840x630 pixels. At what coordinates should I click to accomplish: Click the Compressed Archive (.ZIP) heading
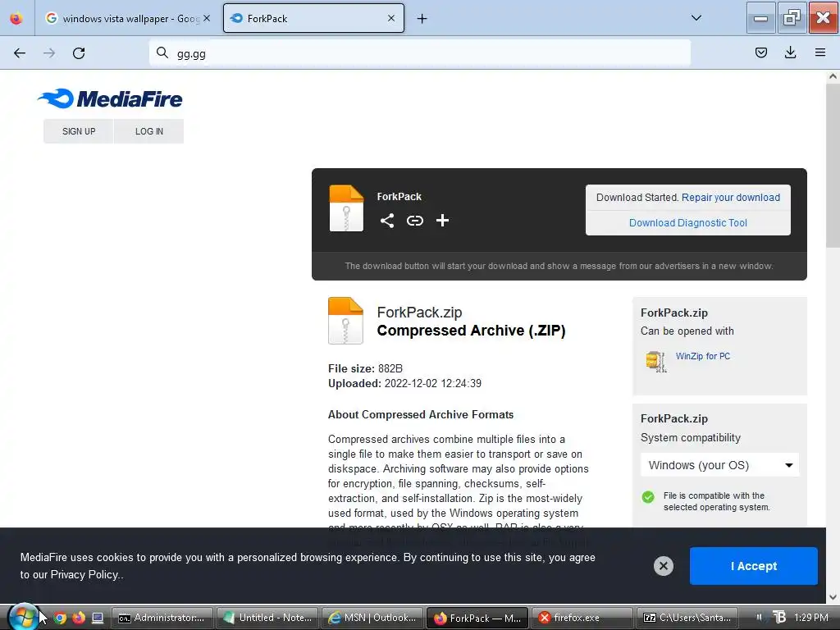coord(472,331)
